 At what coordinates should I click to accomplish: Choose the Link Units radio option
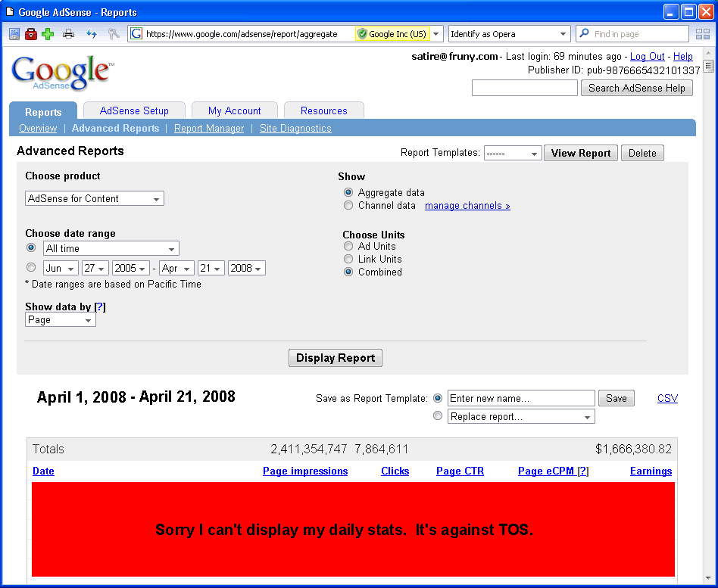pyautogui.click(x=348, y=259)
